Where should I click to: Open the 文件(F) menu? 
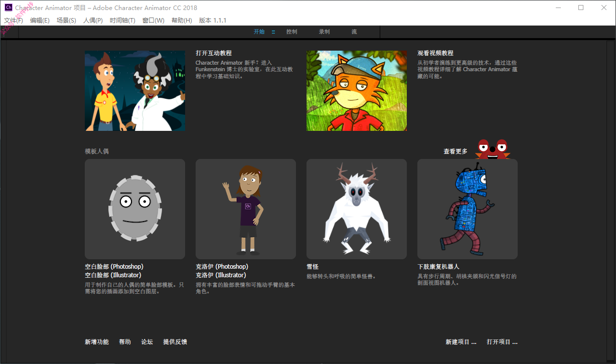(14, 21)
